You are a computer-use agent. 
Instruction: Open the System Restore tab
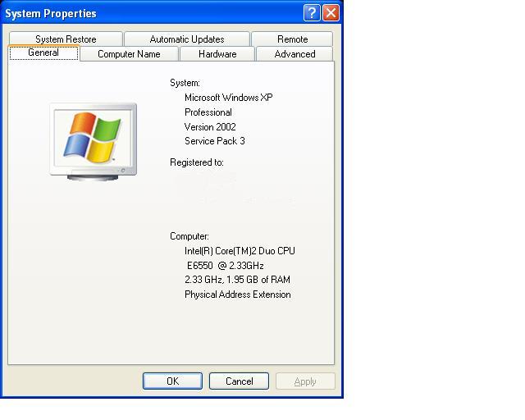pos(66,39)
